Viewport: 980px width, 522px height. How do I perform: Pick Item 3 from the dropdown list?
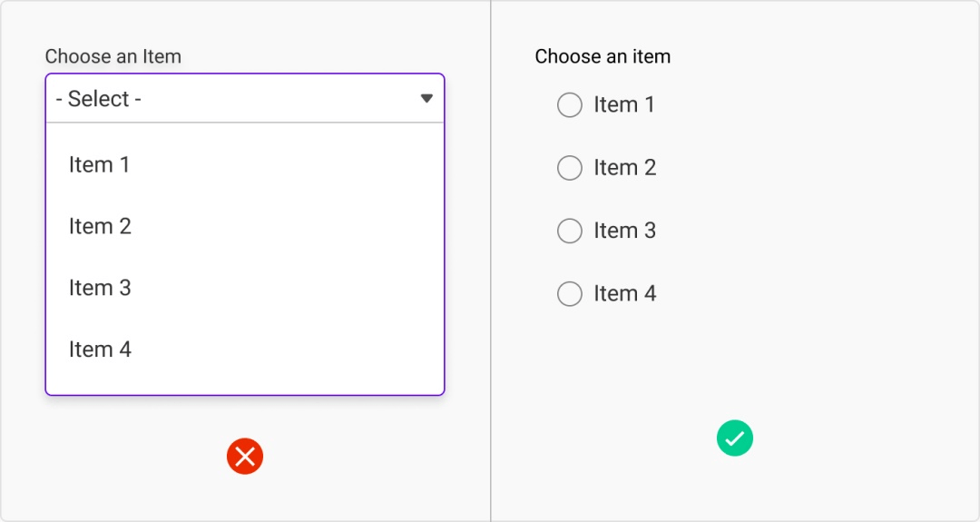pyautogui.click(x=245, y=288)
